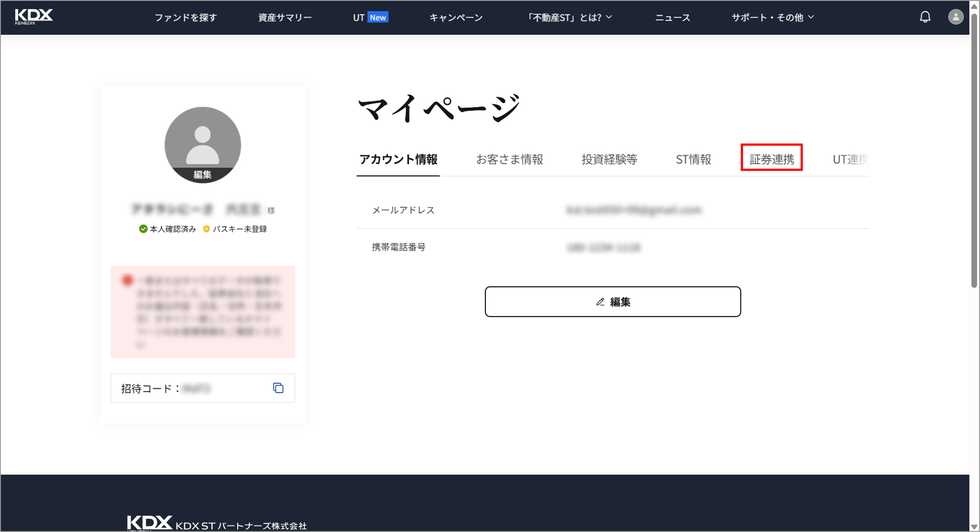The width and height of the screenshot is (980, 532).
Task: Click the 招待コード label text
Action: point(150,388)
